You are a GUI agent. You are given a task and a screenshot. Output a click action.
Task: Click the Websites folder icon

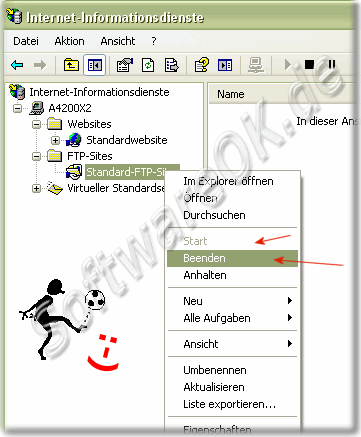55,124
